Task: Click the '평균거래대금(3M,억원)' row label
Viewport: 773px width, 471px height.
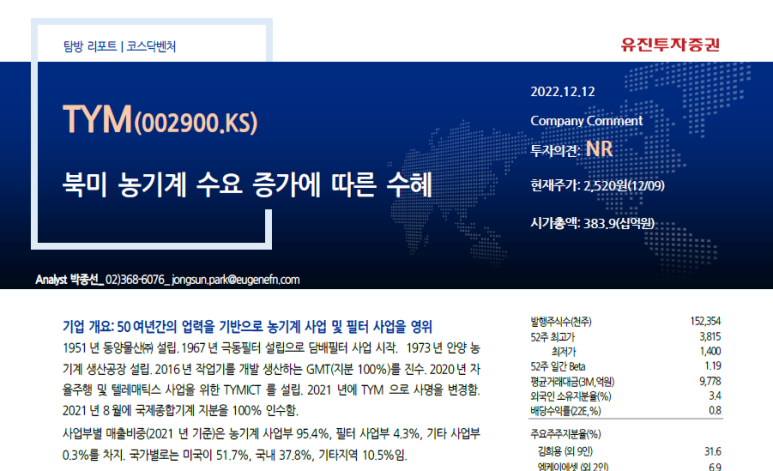Action: 572,382
